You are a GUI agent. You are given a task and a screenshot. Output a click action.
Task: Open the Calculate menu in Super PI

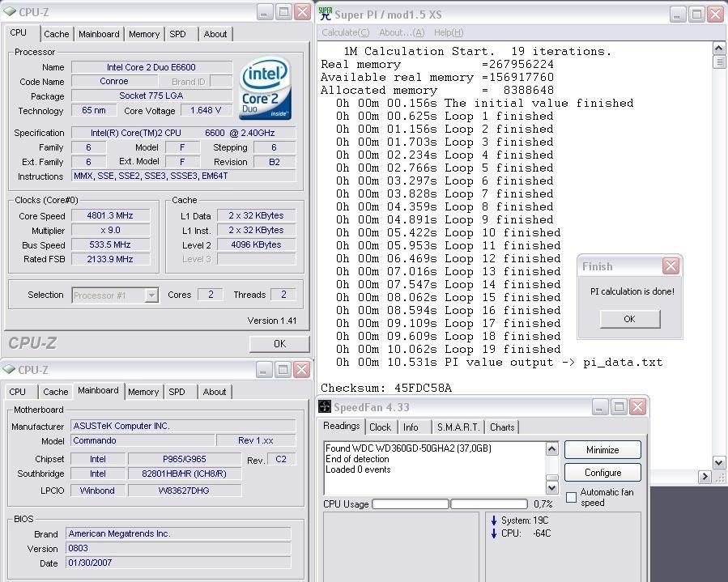coord(345,32)
